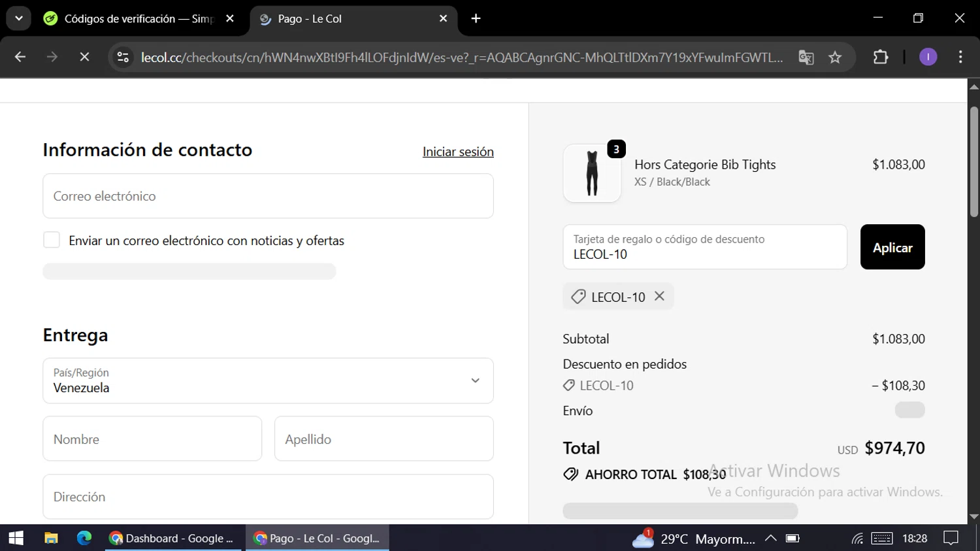Launch Microsoft Edge from taskbar
This screenshot has height=551, width=980.
pyautogui.click(x=84, y=538)
